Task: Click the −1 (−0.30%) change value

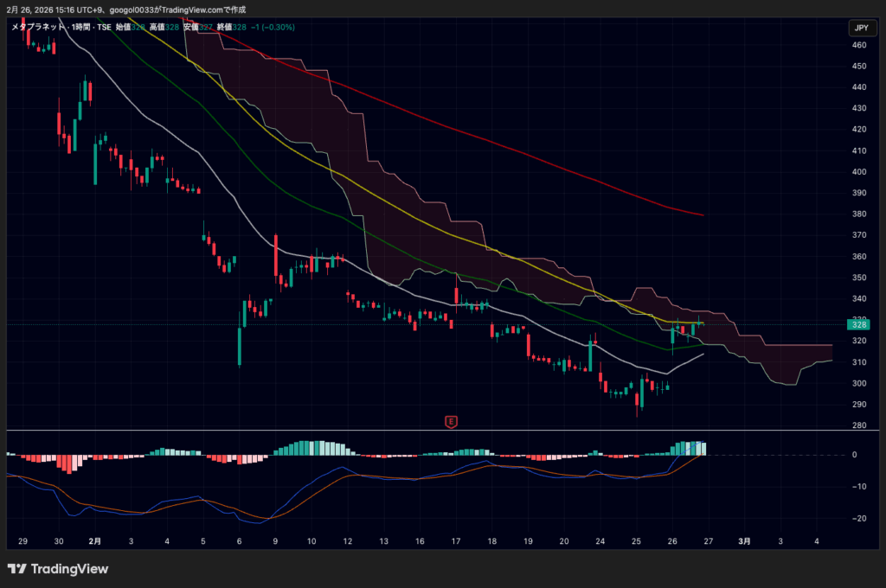Action: (273, 28)
